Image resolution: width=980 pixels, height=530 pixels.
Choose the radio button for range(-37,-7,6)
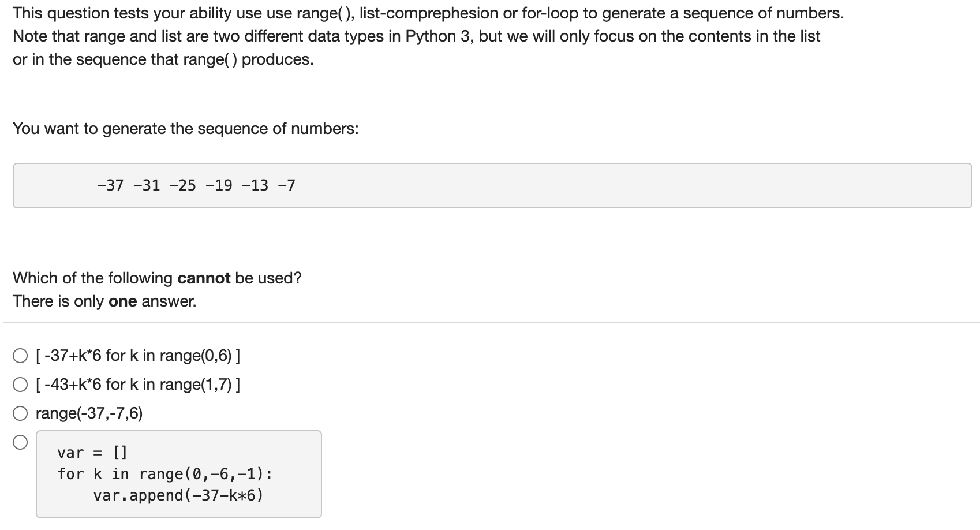(20, 413)
